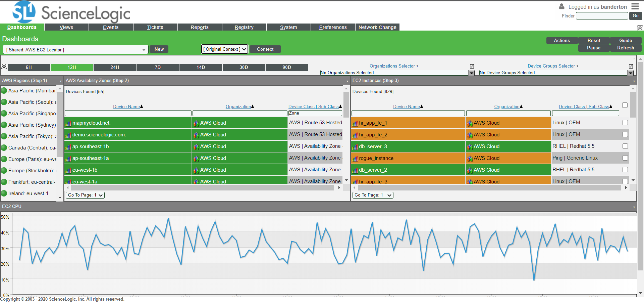Open the System menu tab
This screenshot has width=644, height=303.
click(x=288, y=27)
